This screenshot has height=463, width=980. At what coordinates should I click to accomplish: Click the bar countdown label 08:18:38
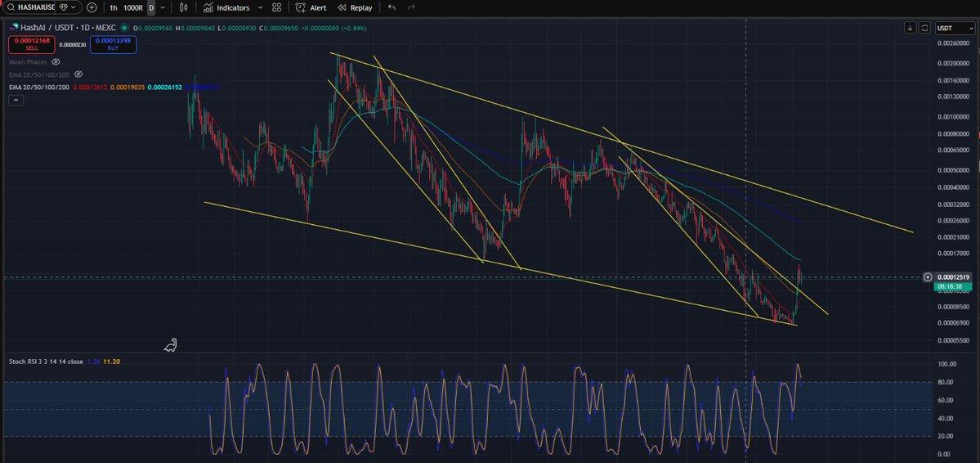coord(952,286)
